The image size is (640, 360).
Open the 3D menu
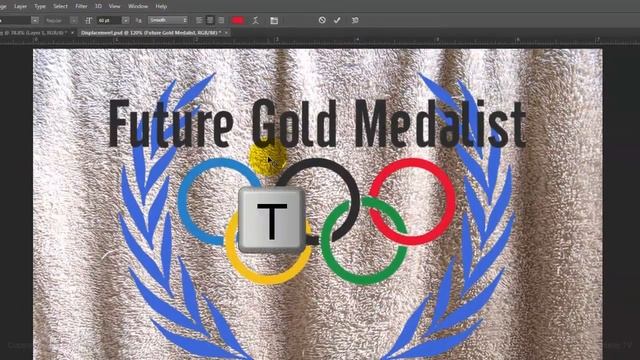coord(98,6)
